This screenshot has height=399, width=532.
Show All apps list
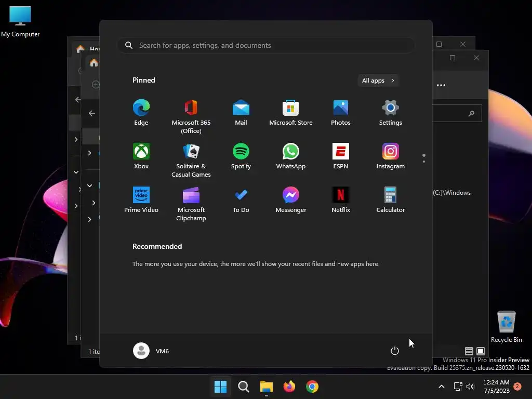click(378, 81)
